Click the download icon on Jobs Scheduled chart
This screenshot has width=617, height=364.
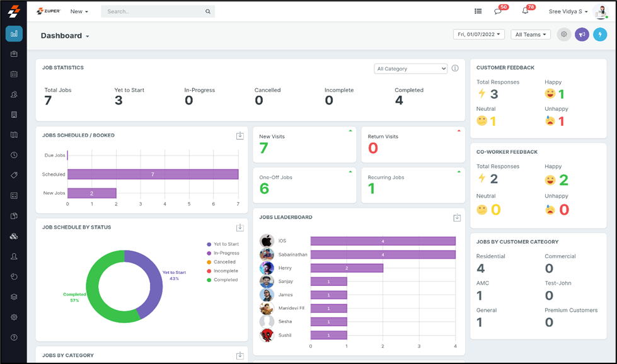point(239,135)
